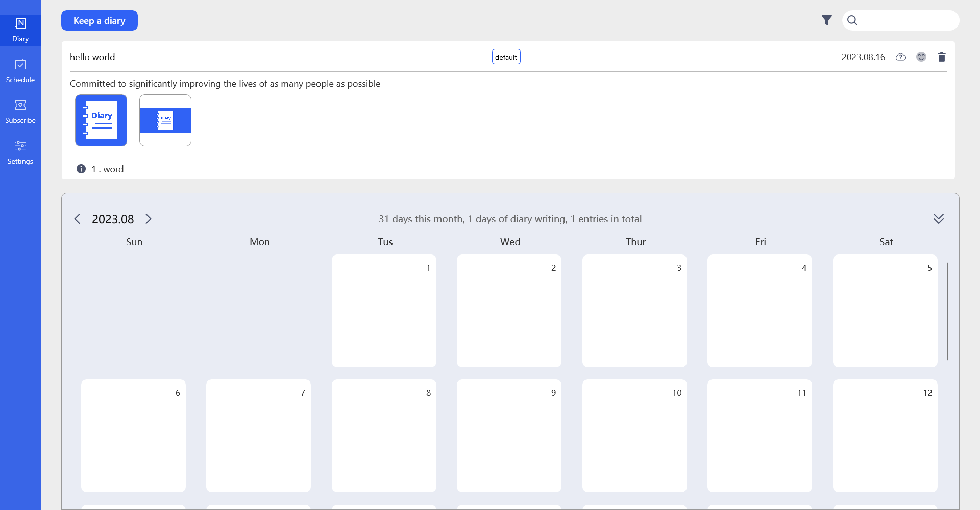The image size is (980, 510).
Task: Click the entry text starting 'Committed to significantly'
Action: point(225,84)
